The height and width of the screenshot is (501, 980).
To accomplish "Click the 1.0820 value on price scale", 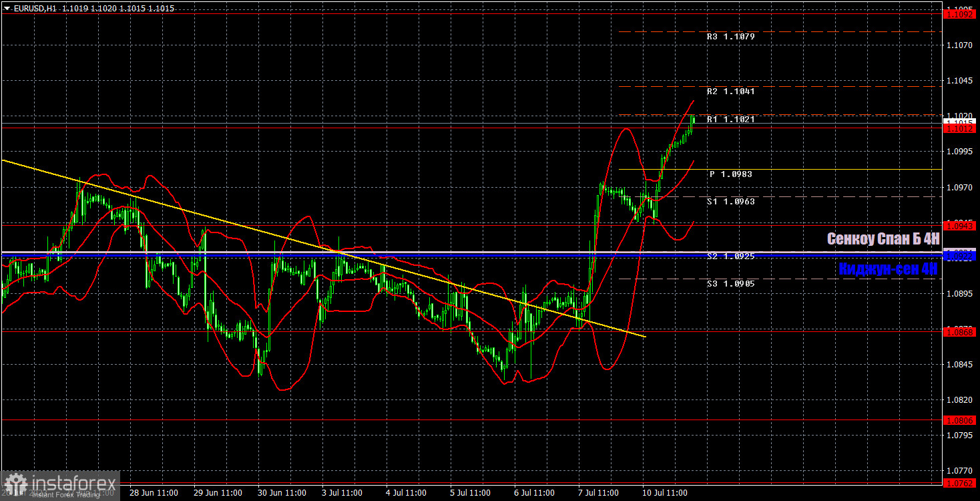I will point(958,399).
